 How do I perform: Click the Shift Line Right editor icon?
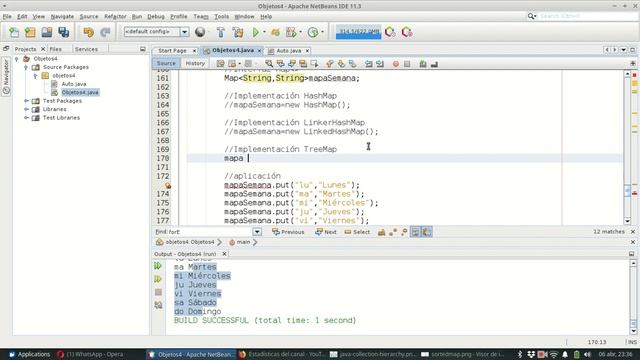pos(380,64)
